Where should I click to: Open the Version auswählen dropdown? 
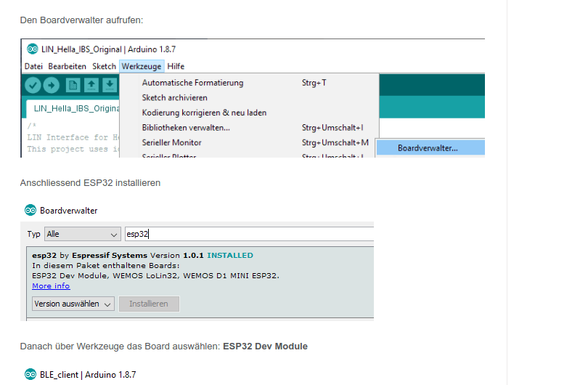point(73,304)
